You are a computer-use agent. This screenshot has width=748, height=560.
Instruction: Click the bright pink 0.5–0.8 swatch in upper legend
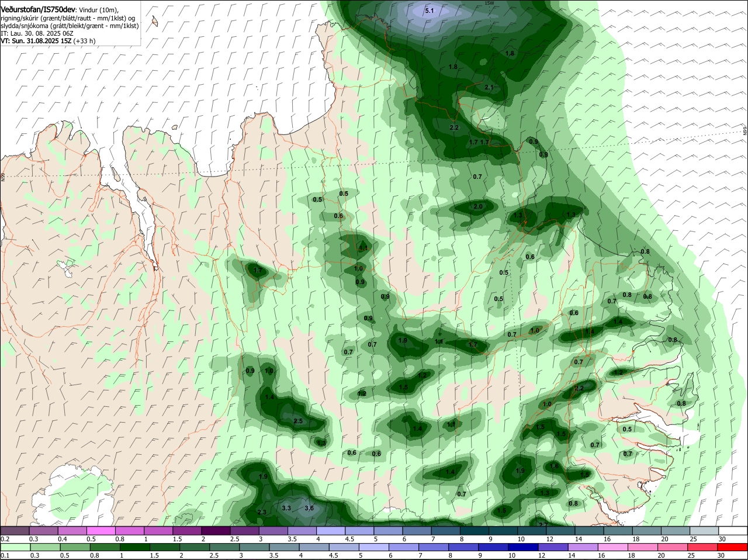coord(101,531)
